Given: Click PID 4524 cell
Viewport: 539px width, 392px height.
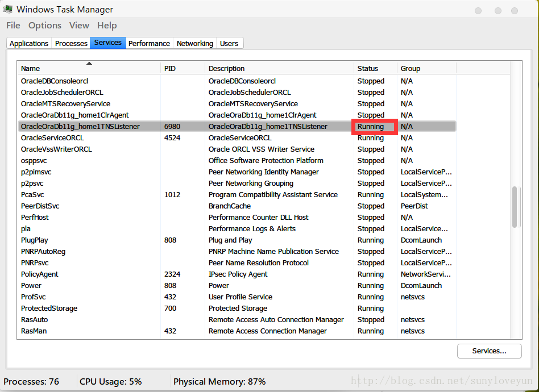Looking at the screenshot, I should [x=172, y=137].
